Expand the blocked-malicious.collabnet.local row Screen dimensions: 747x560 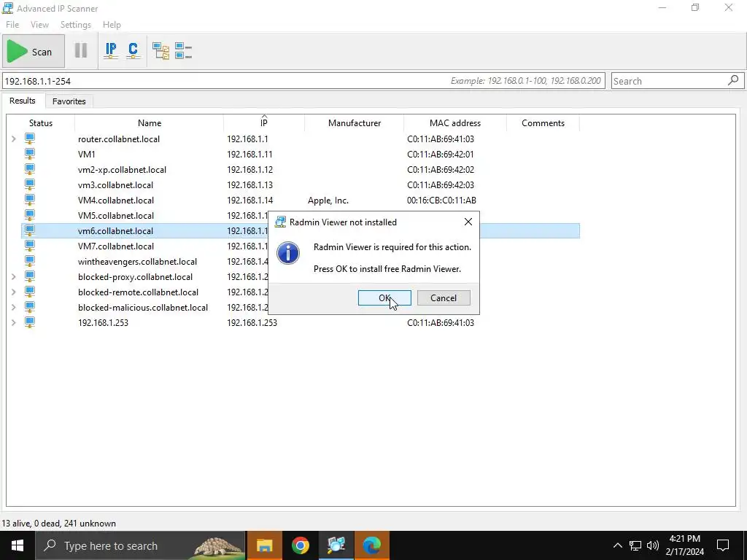point(14,307)
